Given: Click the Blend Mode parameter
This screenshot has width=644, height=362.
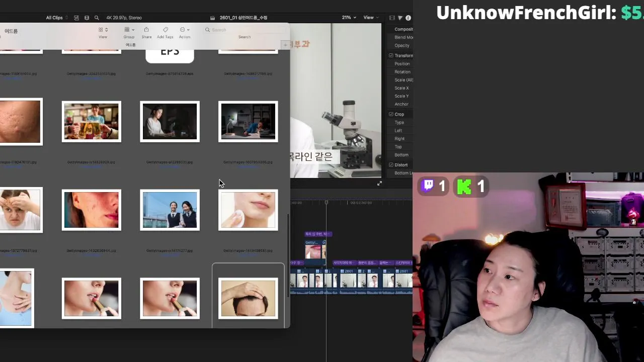Looking at the screenshot, I should coord(404,37).
